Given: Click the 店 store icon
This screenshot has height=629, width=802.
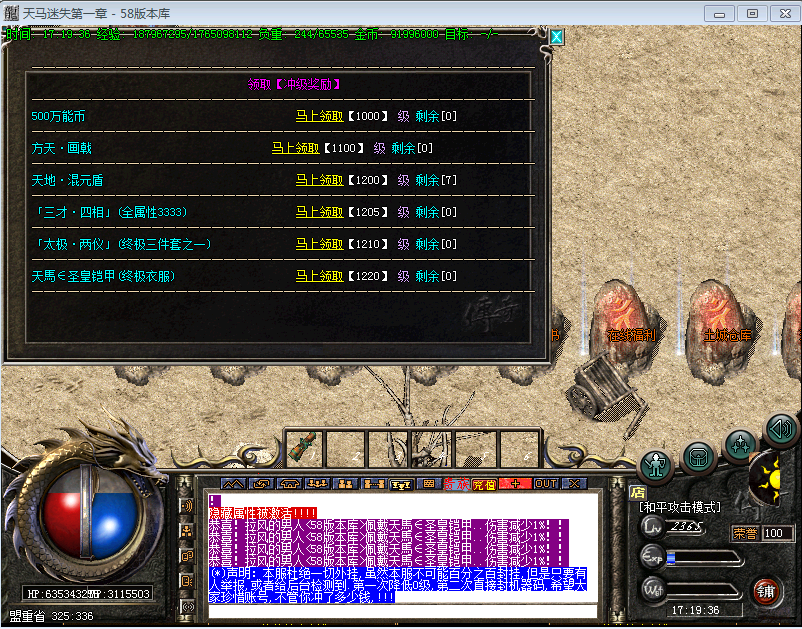Looking at the screenshot, I should (x=638, y=491).
